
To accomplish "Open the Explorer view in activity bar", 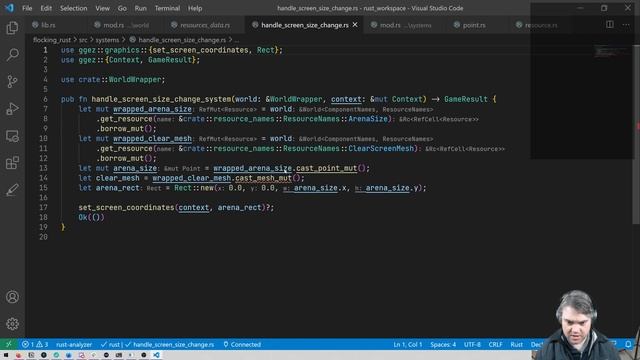I will (12, 28).
